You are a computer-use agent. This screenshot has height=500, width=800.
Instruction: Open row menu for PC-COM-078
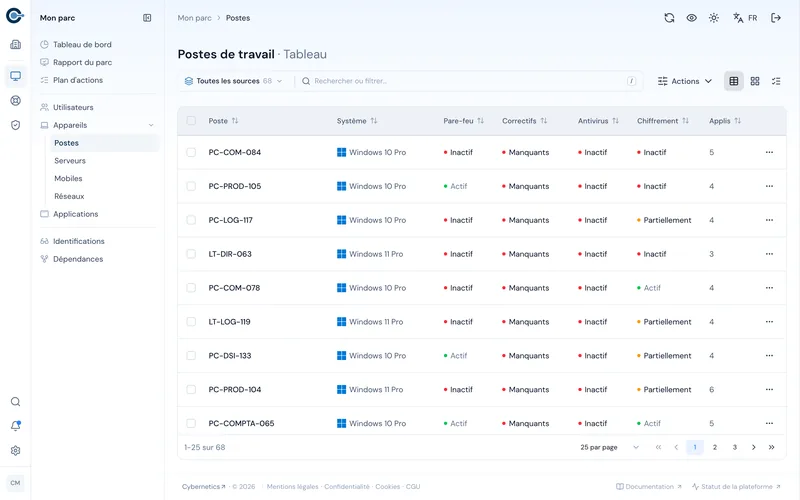(769, 288)
